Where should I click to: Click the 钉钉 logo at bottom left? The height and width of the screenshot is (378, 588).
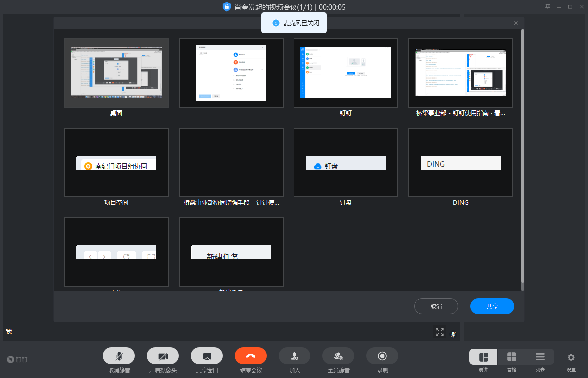click(x=17, y=359)
